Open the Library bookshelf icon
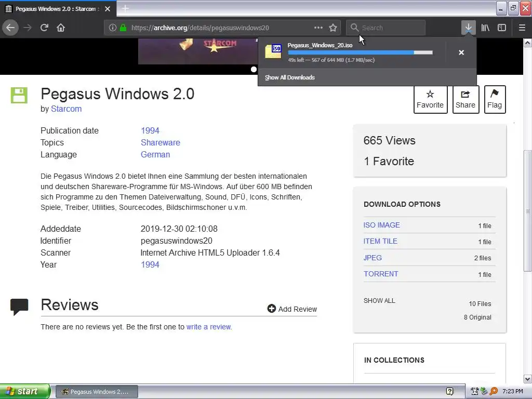 485,28
